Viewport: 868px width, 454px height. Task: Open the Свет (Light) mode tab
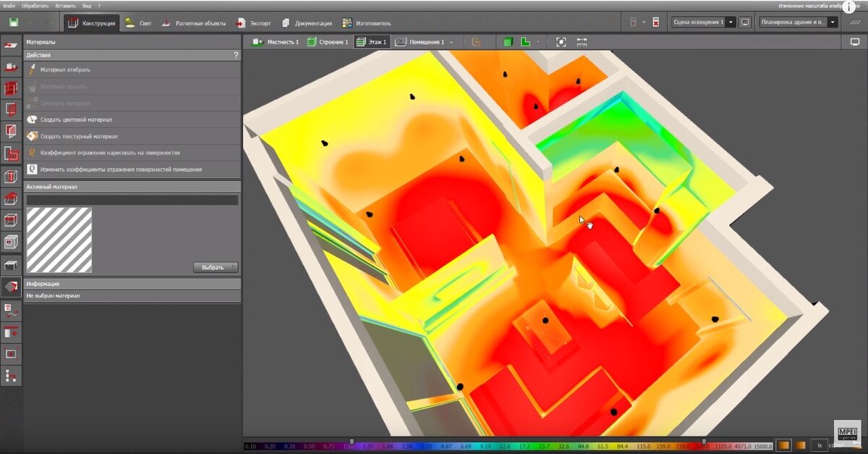pos(138,23)
